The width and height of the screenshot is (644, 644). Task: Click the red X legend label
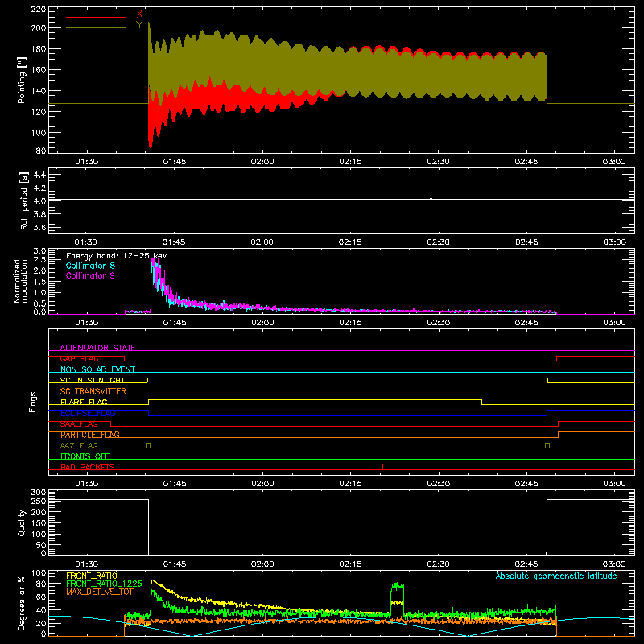pos(139,14)
